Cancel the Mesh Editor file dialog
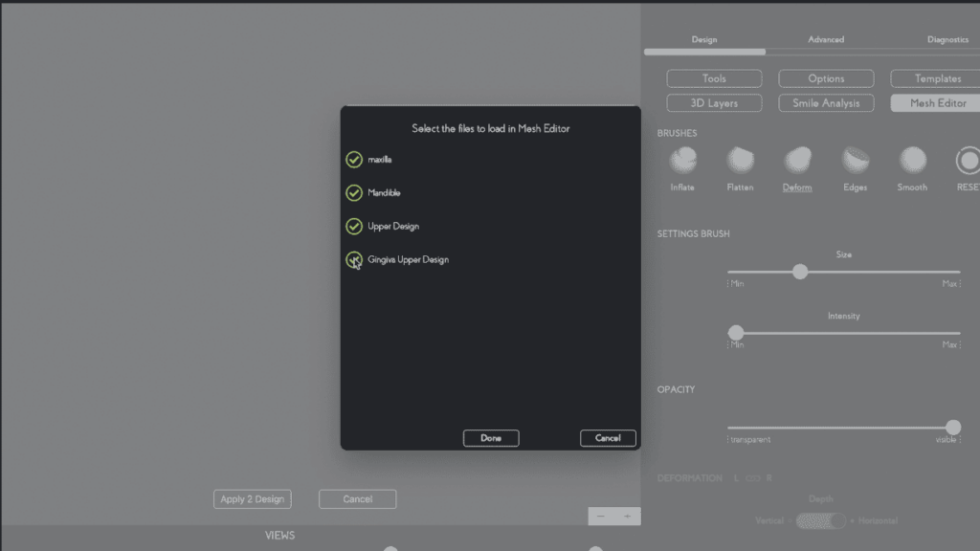The width and height of the screenshot is (980, 551). (608, 438)
